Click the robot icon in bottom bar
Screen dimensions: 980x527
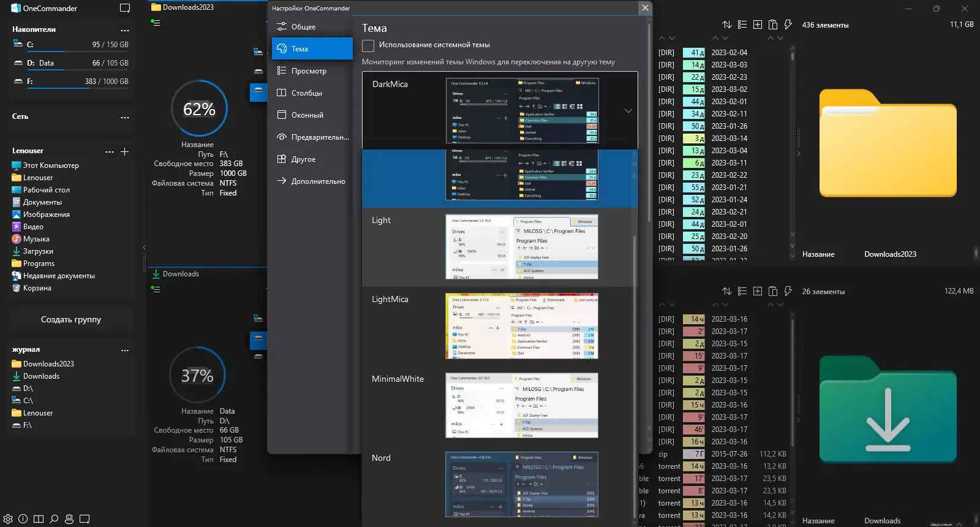(x=69, y=519)
